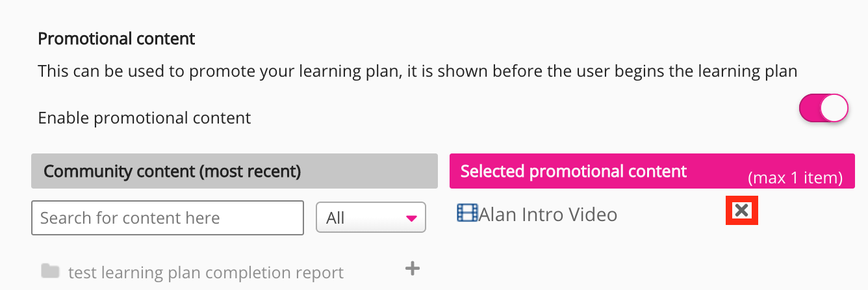Click the Alan Intro Video item name
The image size is (868, 290).
(548, 214)
